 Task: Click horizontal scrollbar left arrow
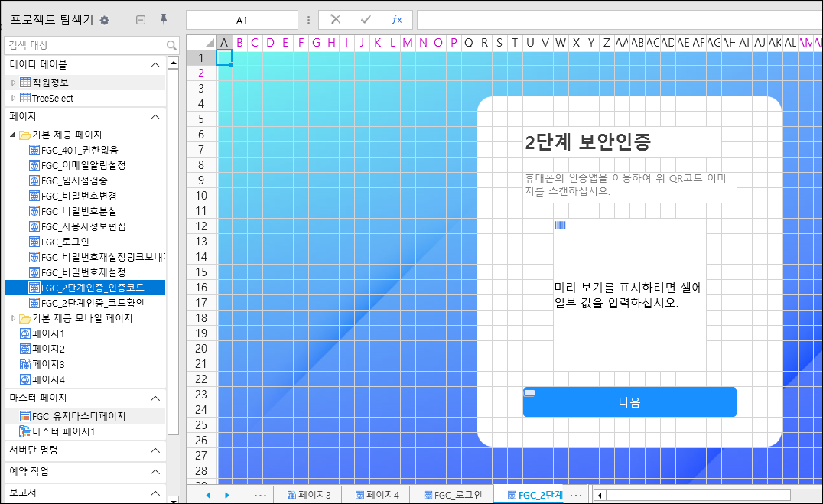600,495
